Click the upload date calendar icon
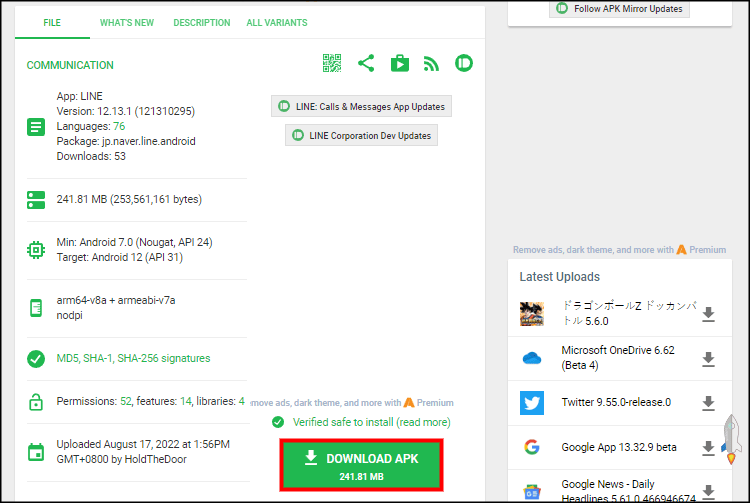750x503 pixels. (x=36, y=452)
